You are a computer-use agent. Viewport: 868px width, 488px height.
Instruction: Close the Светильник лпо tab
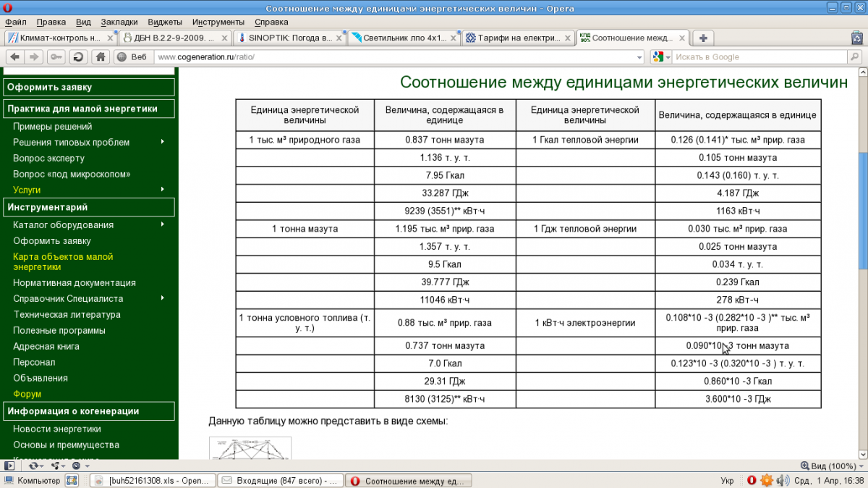click(454, 38)
